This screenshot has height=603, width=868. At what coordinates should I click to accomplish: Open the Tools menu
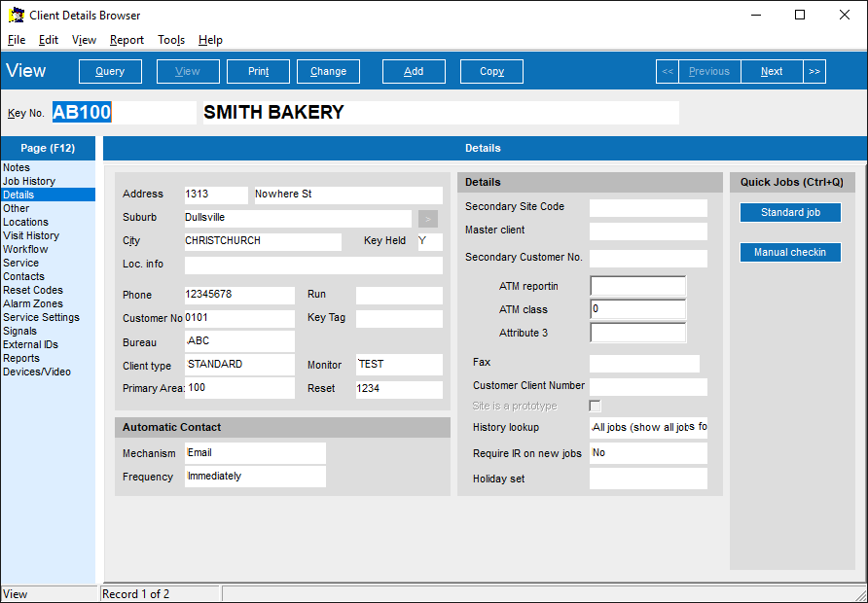tap(171, 40)
